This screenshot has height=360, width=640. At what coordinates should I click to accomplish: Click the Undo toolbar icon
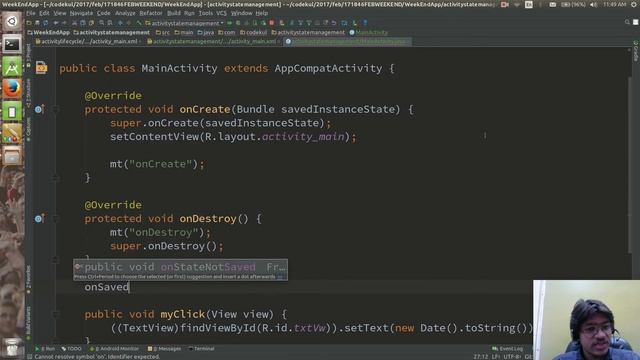(57, 23)
